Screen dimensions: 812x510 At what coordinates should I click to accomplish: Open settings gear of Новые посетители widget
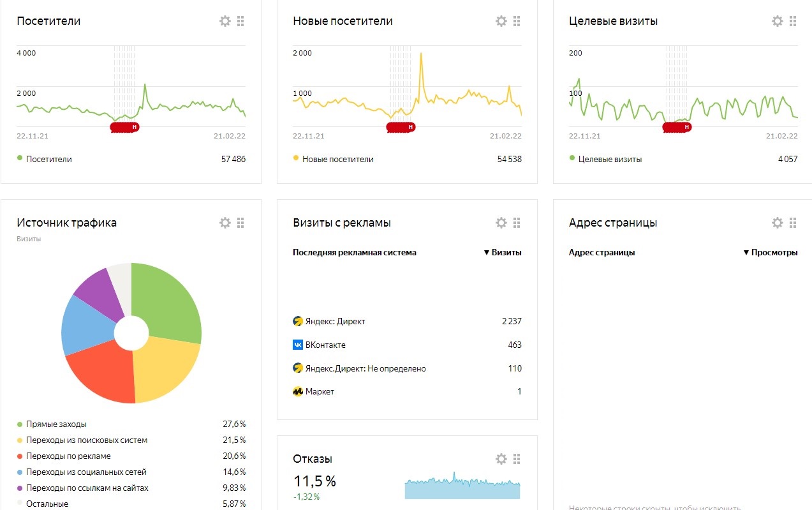tap(501, 21)
